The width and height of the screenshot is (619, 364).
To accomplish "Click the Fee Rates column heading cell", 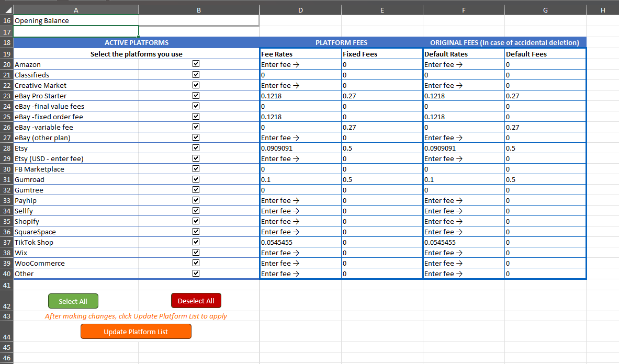I will coord(300,54).
